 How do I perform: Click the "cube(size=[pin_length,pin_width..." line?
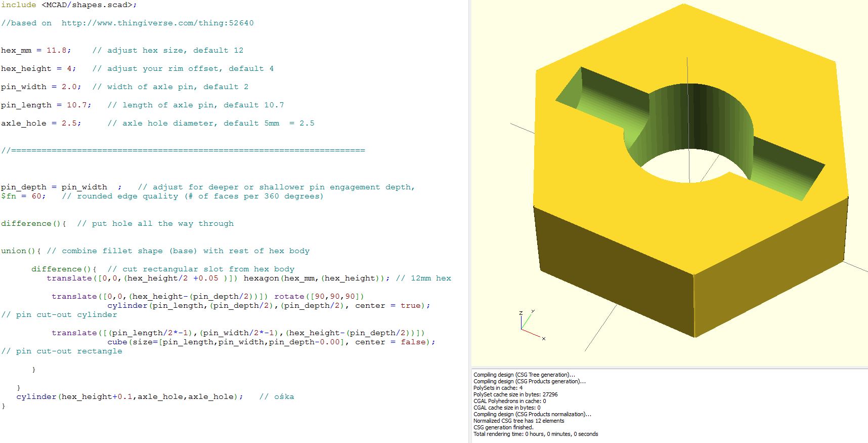(x=271, y=342)
